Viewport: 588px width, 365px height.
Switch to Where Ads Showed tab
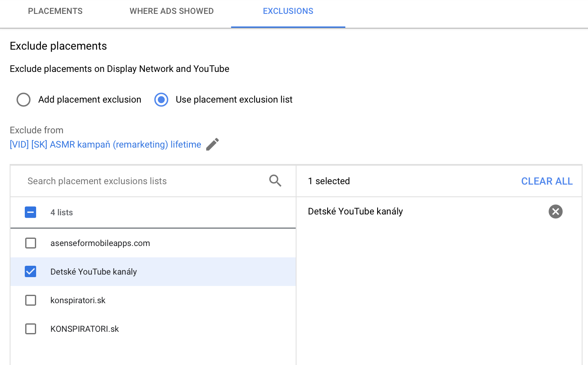click(x=171, y=11)
